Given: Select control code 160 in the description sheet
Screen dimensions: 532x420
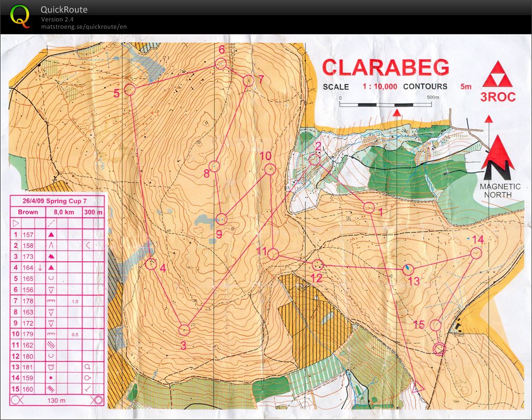Looking at the screenshot, I should pyautogui.click(x=28, y=389).
